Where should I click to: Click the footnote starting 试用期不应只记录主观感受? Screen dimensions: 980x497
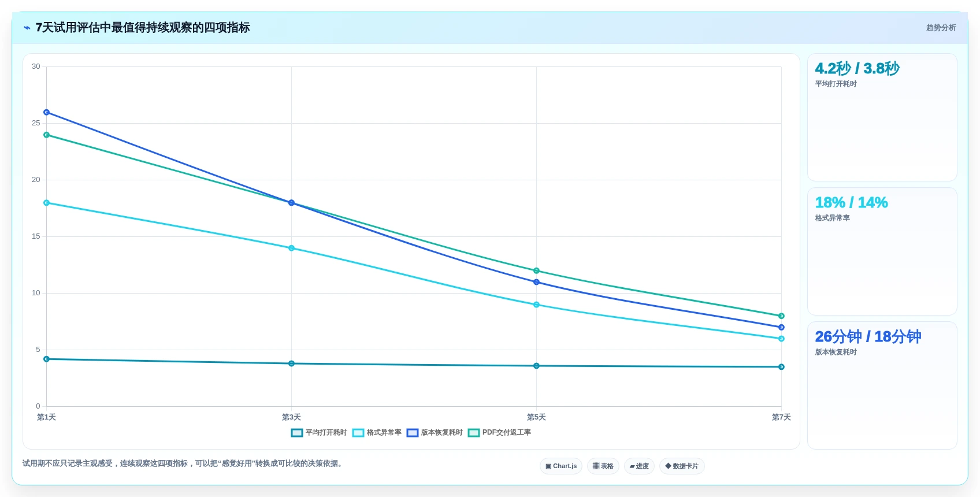tap(184, 463)
